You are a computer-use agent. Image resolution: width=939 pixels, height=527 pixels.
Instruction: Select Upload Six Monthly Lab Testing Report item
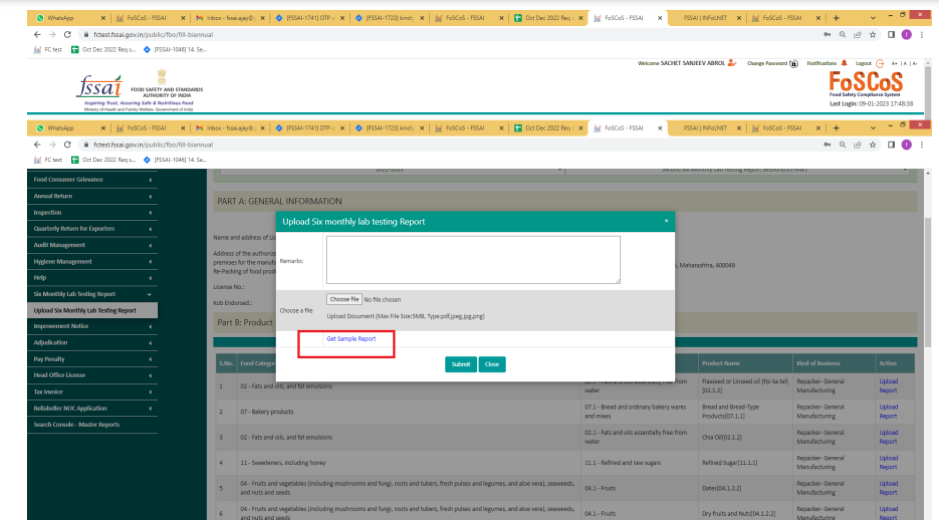[84, 310]
